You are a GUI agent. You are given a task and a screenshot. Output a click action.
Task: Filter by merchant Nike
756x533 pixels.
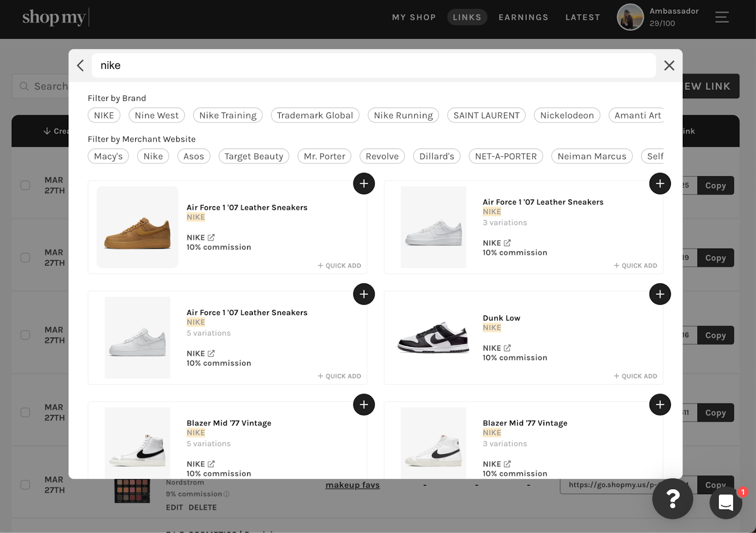coord(153,156)
